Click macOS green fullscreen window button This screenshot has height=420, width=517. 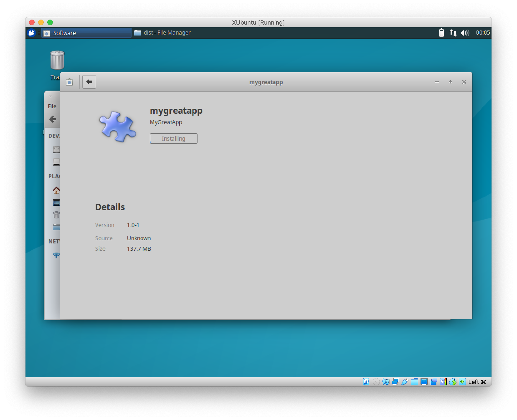tap(50, 22)
